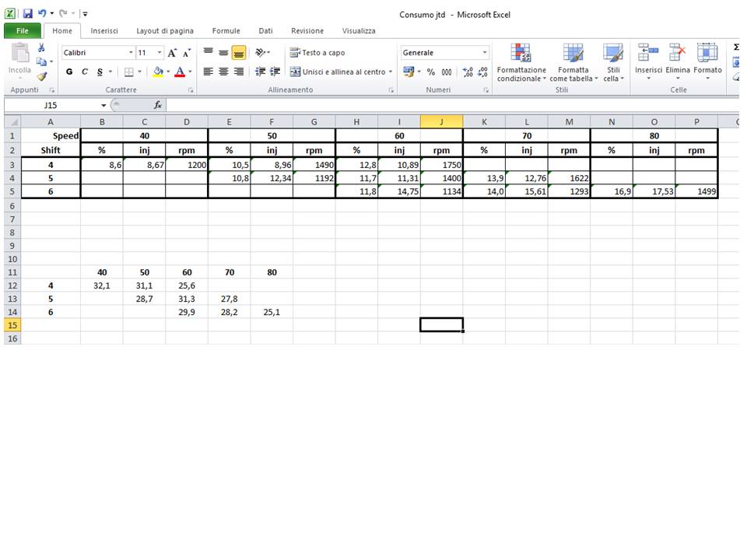This screenshot has height=560, width=747.
Task: Align text to top of cell
Action: pos(209,52)
